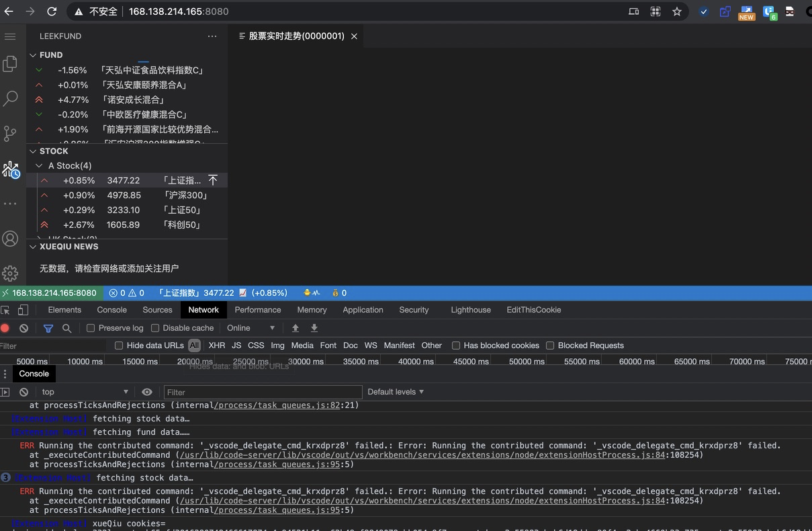Click the remote host 168.138.214.165:8080 status item

(x=51, y=293)
